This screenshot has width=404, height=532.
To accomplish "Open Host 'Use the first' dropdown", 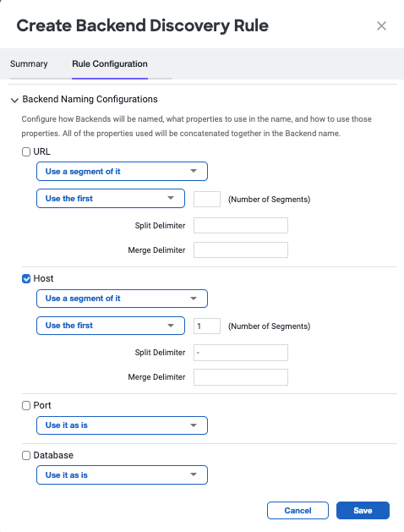I will pyautogui.click(x=111, y=326).
